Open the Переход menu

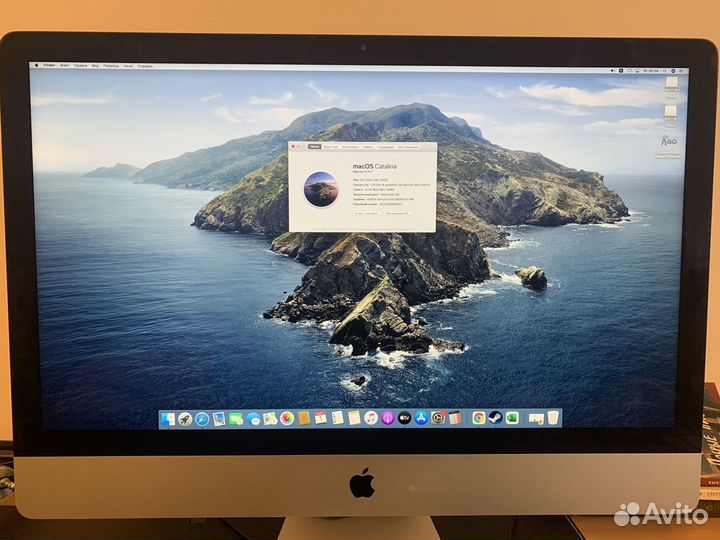111,66
